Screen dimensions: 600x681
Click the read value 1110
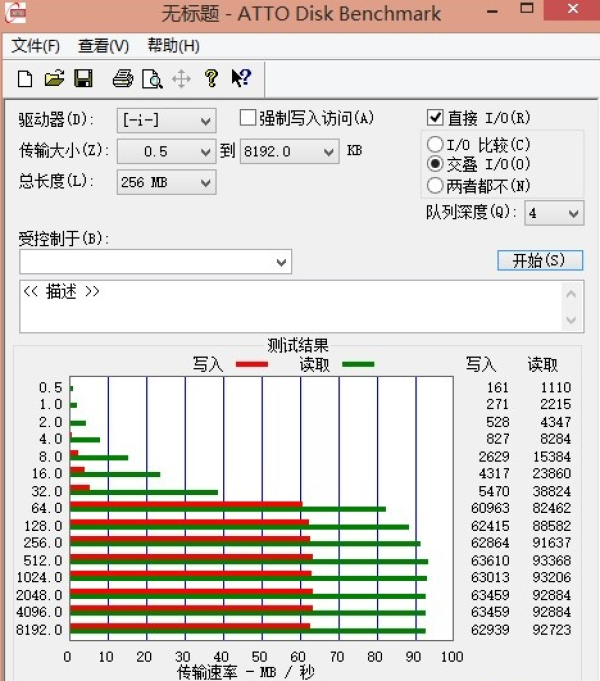click(556, 387)
